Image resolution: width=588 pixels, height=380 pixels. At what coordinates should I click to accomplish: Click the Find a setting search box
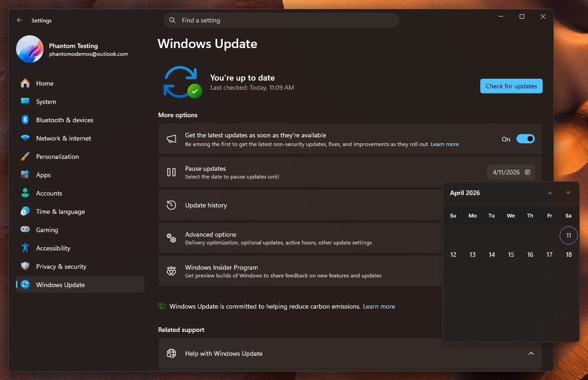pos(281,20)
